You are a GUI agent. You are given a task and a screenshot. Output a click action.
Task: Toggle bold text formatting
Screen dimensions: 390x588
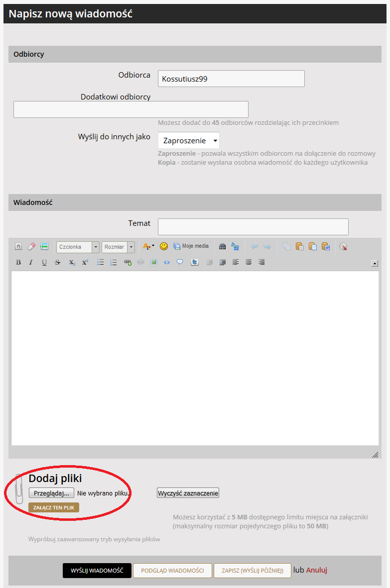point(18,262)
